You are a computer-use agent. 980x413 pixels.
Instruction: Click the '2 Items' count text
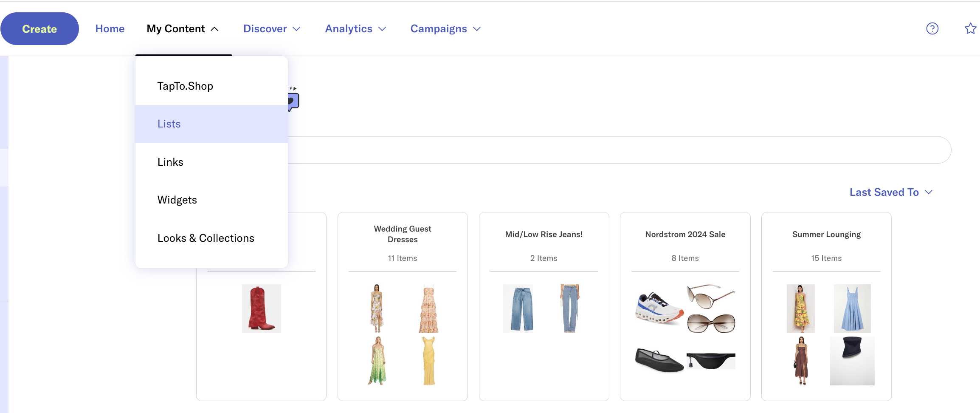[x=544, y=258]
